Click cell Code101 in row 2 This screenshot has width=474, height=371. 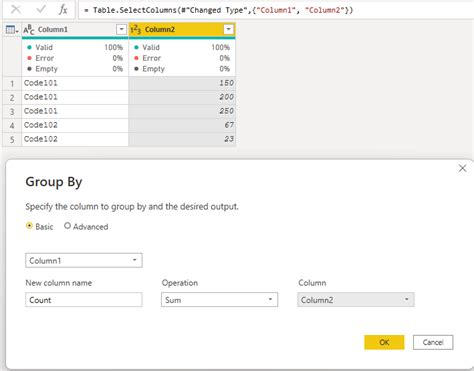click(x=75, y=97)
